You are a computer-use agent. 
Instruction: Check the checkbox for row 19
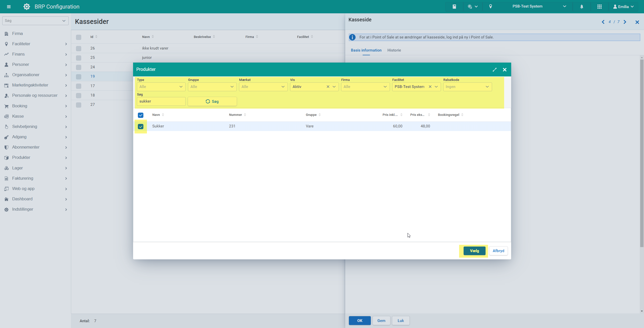coord(79,77)
